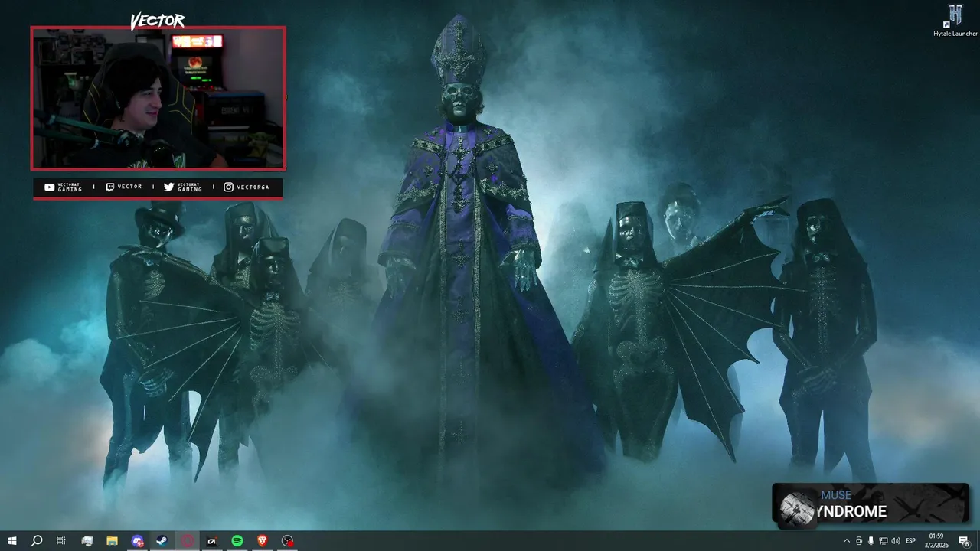This screenshot has width=980, height=551.
Task: Click the Instagram vectorga label
Action: [x=247, y=187]
